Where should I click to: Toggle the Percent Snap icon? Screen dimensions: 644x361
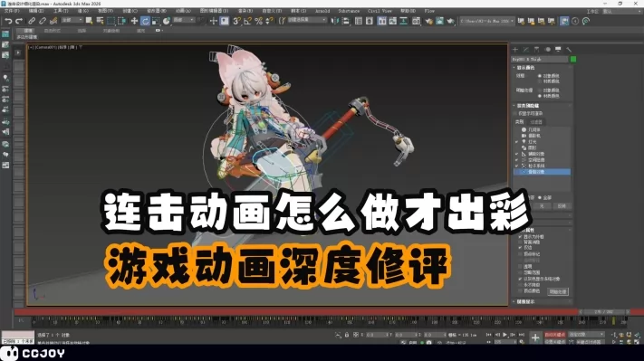click(x=258, y=21)
